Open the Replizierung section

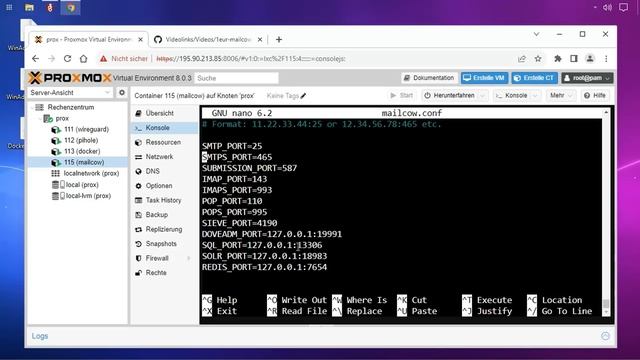click(164, 229)
